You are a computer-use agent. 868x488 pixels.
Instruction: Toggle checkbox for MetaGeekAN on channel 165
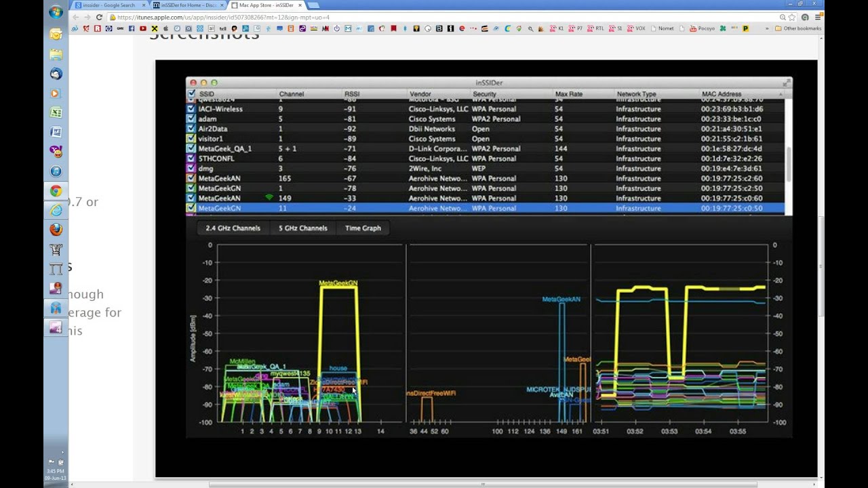191,178
